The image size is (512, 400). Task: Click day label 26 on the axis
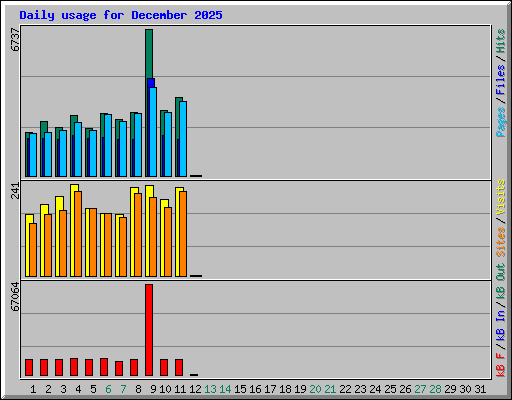coord(405,389)
